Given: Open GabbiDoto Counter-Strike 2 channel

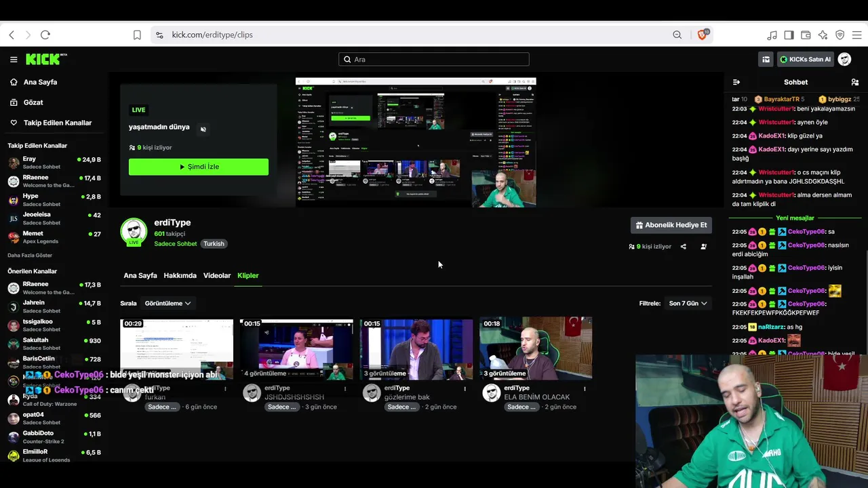Looking at the screenshot, I should (x=54, y=437).
